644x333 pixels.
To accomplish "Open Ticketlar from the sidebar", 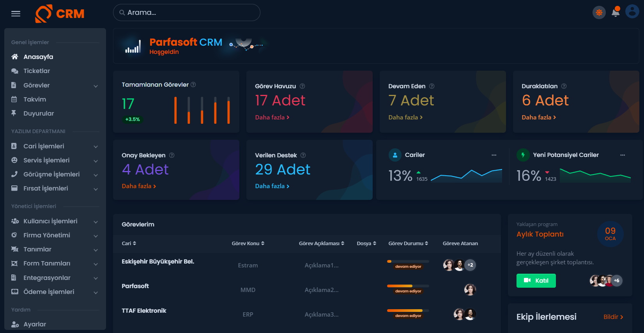I will pyautogui.click(x=37, y=71).
